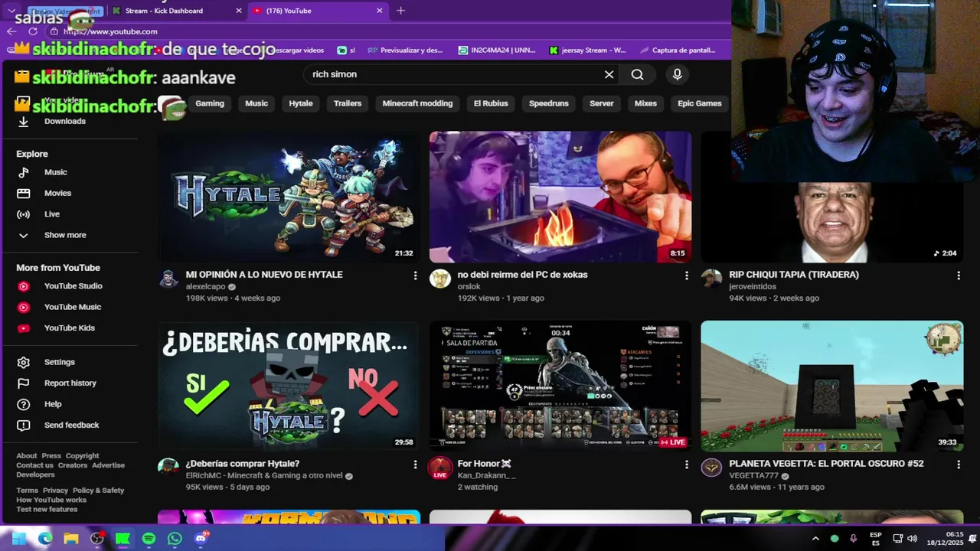Click the magnifier search button
The height and width of the screenshot is (551, 980).
[637, 74]
